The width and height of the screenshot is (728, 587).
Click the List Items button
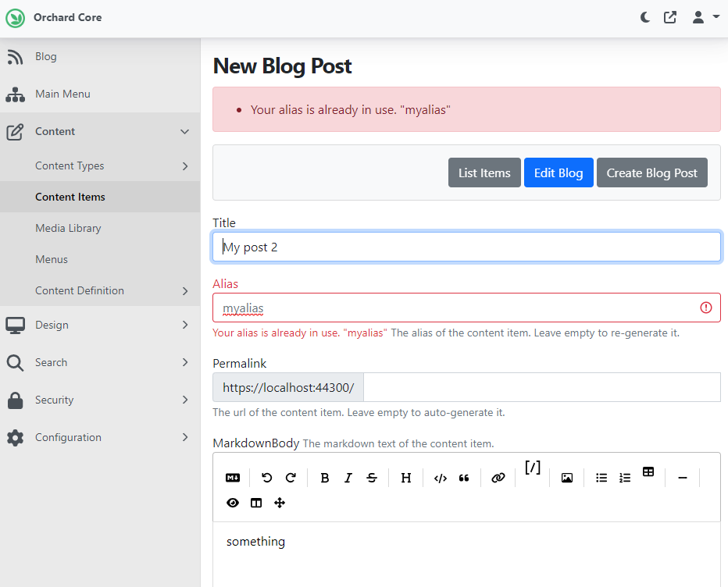coord(484,173)
